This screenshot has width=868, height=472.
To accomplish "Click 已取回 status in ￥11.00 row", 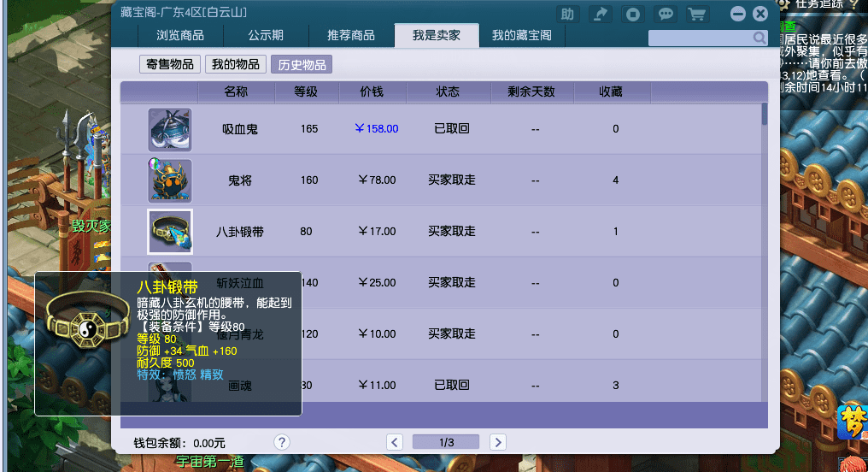I will [x=452, y=385].
